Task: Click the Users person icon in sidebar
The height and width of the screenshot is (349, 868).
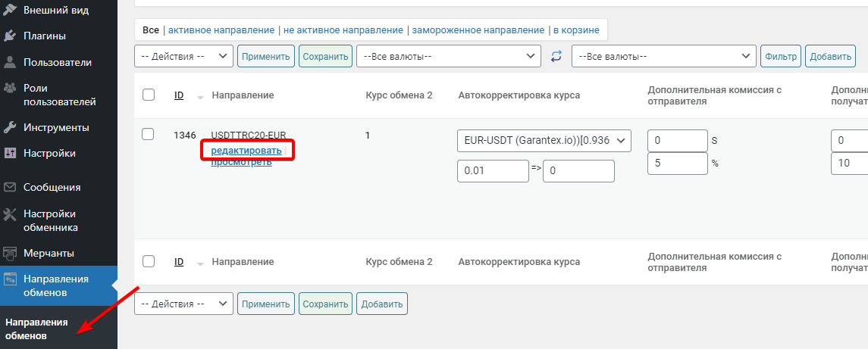Action: coord(11,62)
